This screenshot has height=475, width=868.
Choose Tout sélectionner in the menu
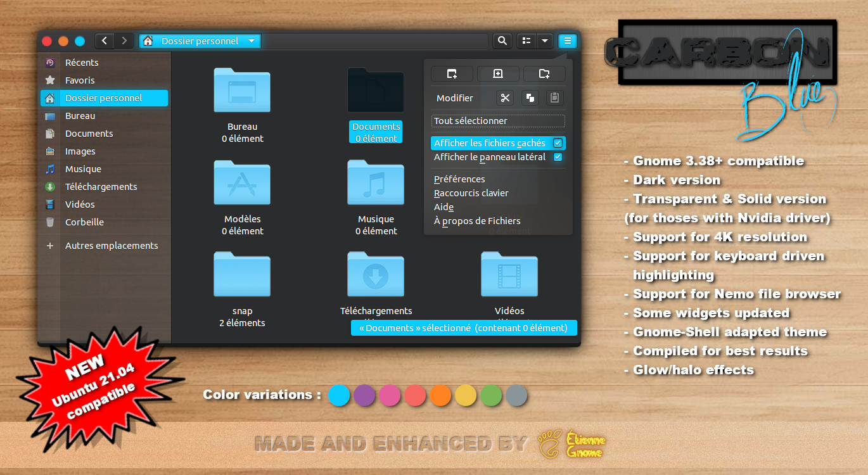click(498, 121)
